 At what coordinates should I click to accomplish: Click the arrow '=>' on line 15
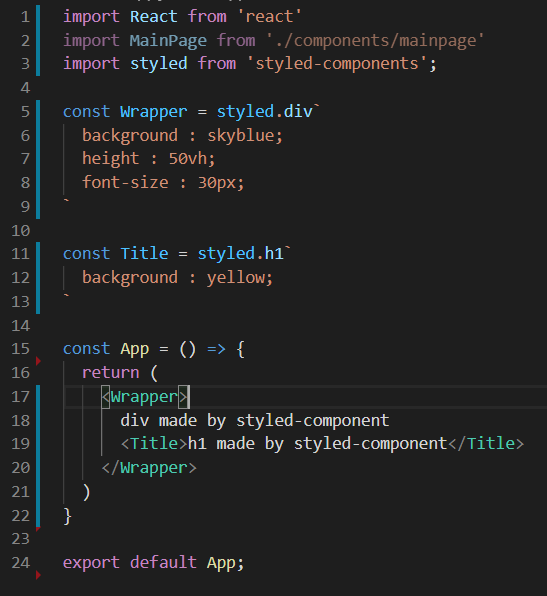[216, 349]
